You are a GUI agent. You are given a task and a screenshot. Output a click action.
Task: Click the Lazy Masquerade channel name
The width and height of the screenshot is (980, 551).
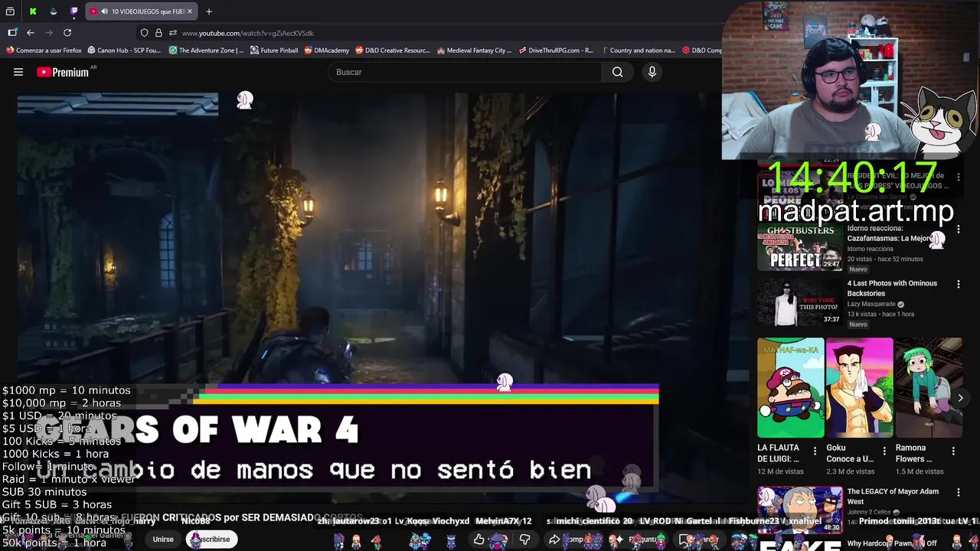[871, 304]
